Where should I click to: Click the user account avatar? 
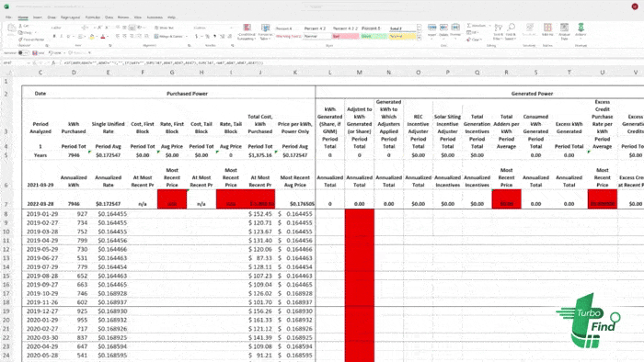(x=635, y=6)
